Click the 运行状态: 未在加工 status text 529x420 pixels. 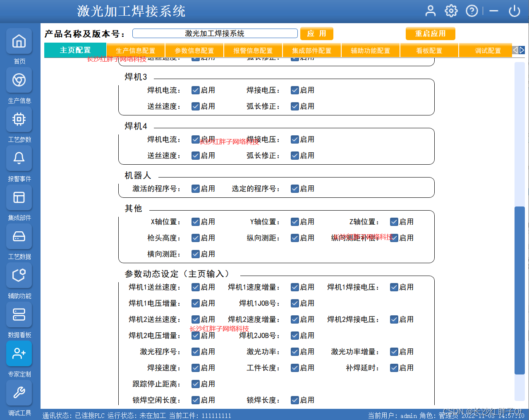coord(137,415)
